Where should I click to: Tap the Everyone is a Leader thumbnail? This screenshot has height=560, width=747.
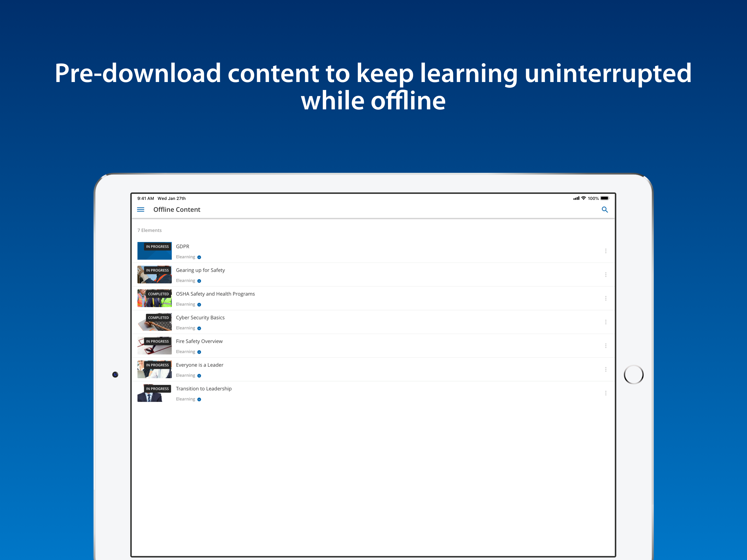(154, 369)
